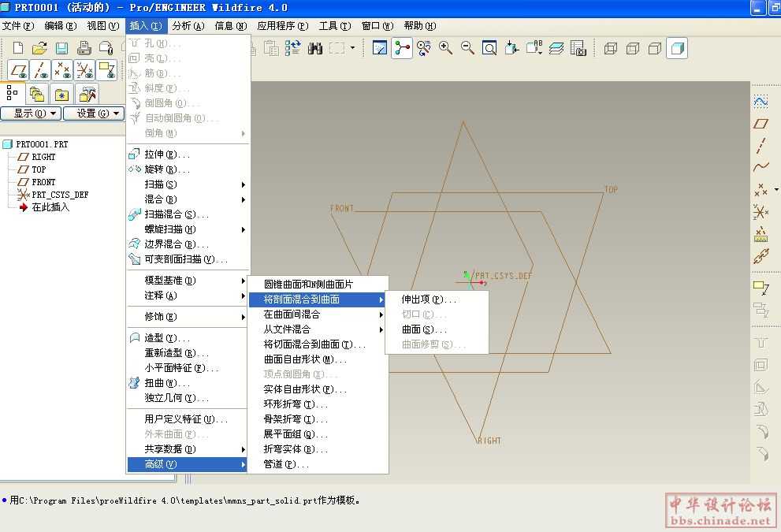The image size is (781, 532).
Task: Choose 边界混合 from insert menu
Action: (x=188, y=244)
